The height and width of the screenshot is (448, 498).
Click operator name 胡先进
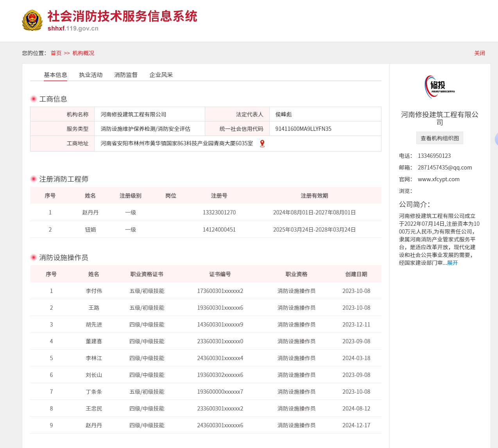click(94, 325)
